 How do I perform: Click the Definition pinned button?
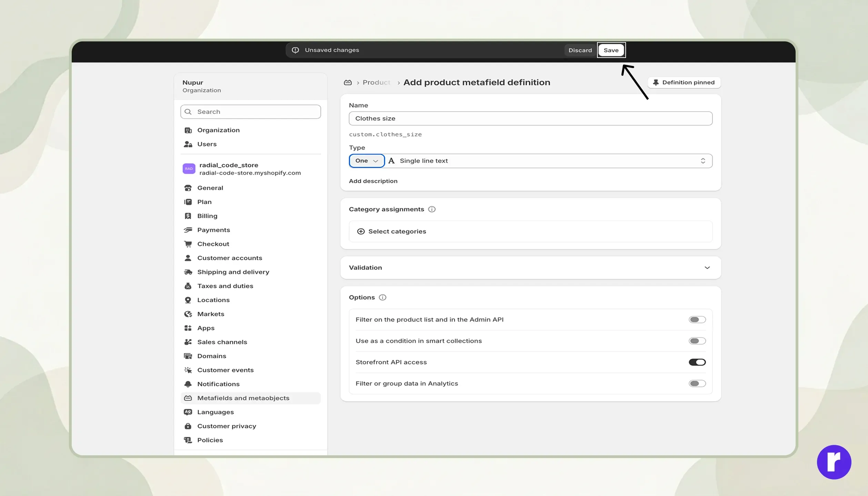pyautogui.click(x=684, y=82)
